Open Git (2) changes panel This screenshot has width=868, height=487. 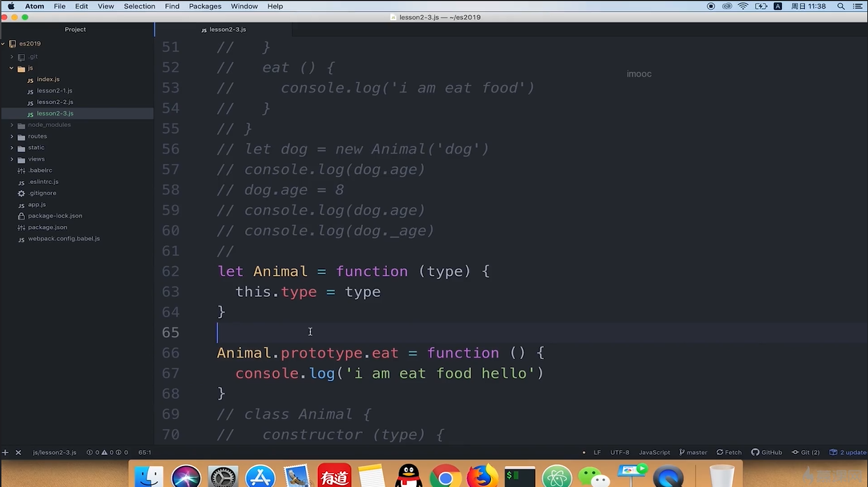point(806,452)
